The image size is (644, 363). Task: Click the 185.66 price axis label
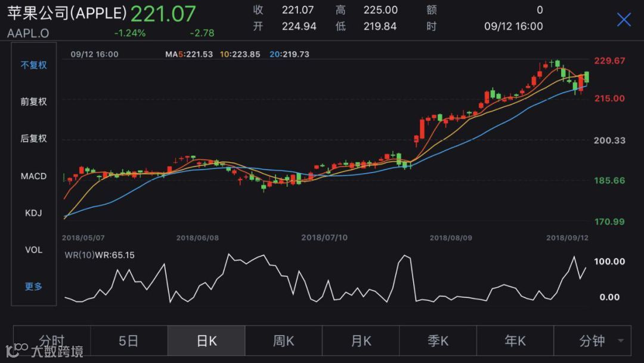(x=609, y=180)
